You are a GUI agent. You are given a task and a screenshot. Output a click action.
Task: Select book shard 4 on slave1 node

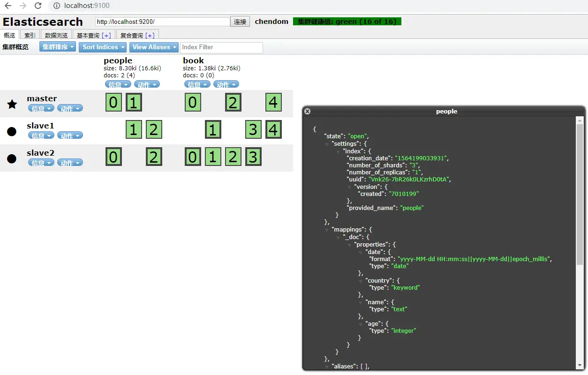pos(273,129)
